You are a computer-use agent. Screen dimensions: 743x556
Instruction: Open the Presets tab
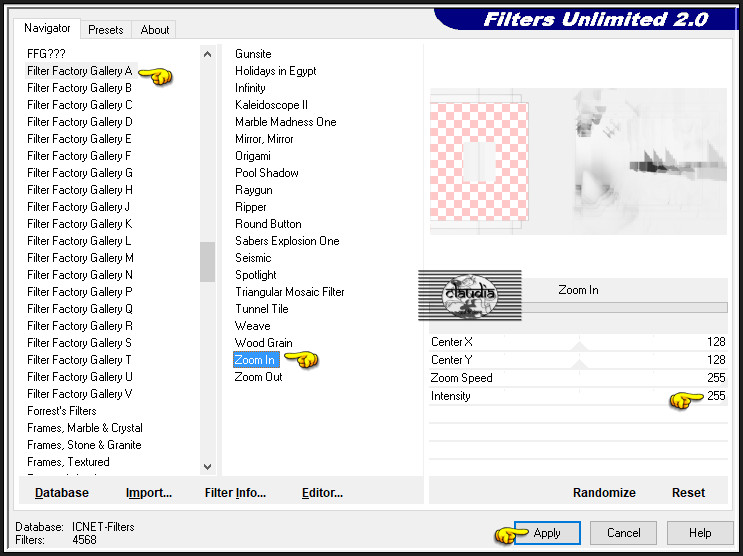[x=106, y=30]
